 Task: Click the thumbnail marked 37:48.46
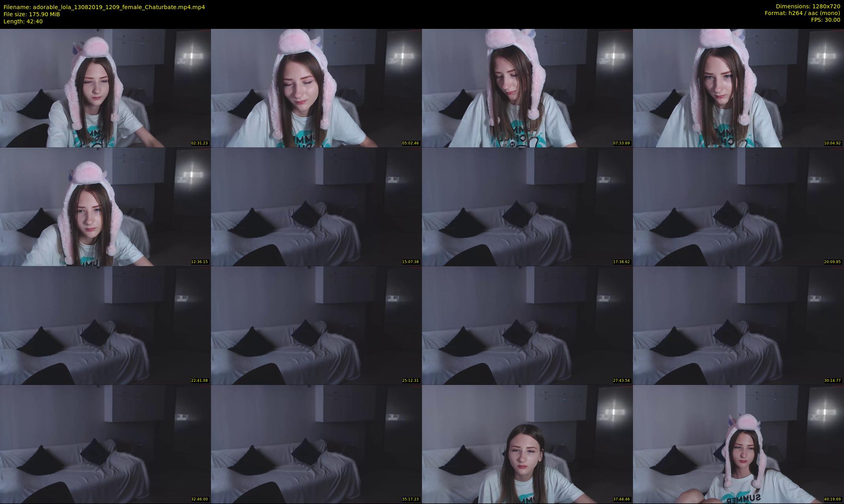(x=527, y=444)
